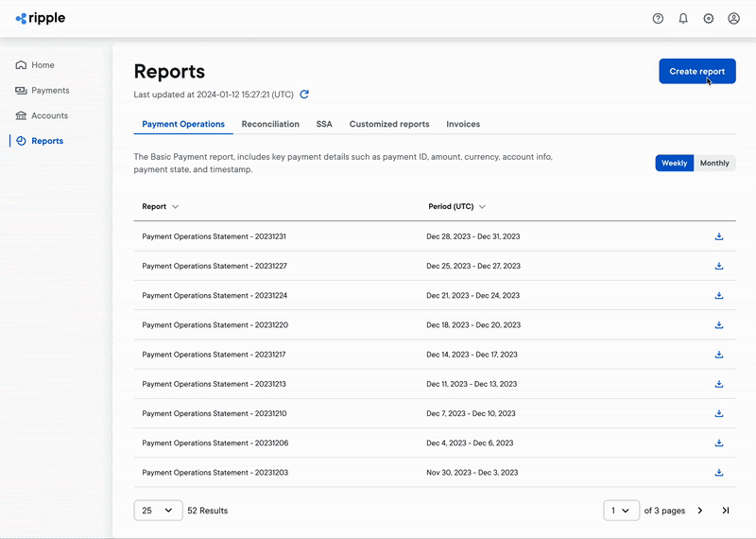Image resolution: width=756 pixels, height=539 pixels.
Task: Click the Create report button
Action: click(x=696, y=71)
